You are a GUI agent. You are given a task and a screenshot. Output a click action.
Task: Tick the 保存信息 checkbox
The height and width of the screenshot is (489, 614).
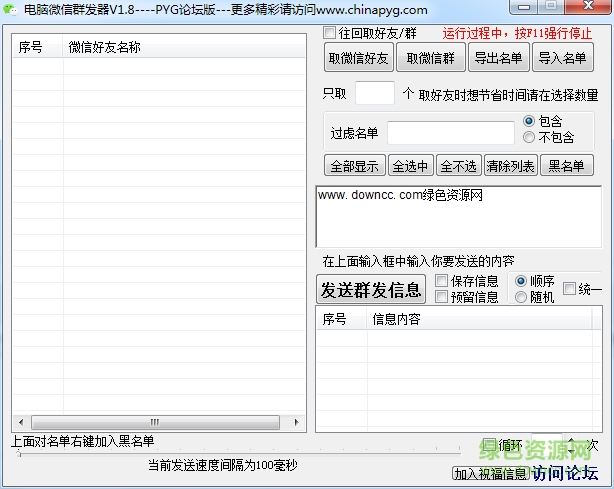tap(442, 281)
